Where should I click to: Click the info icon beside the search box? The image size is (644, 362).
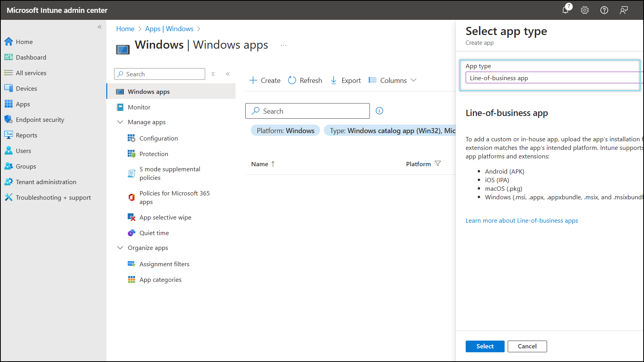380,111
